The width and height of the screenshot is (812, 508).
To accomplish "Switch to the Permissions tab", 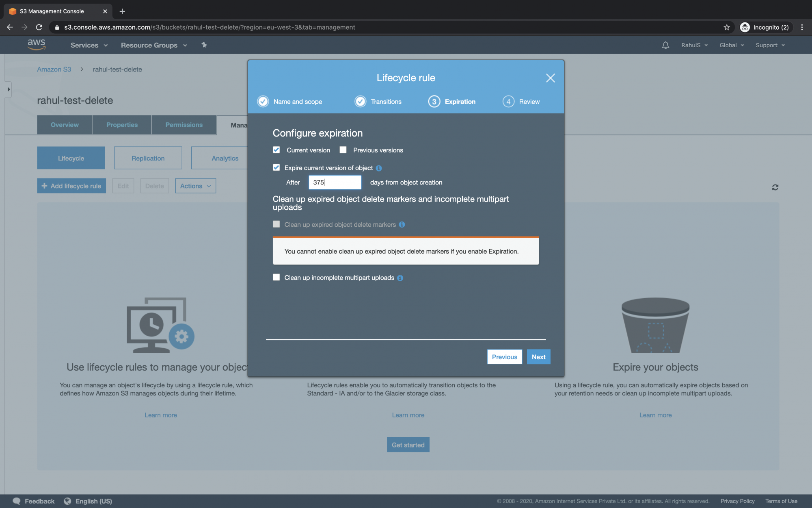I will [x=184, y=125].
